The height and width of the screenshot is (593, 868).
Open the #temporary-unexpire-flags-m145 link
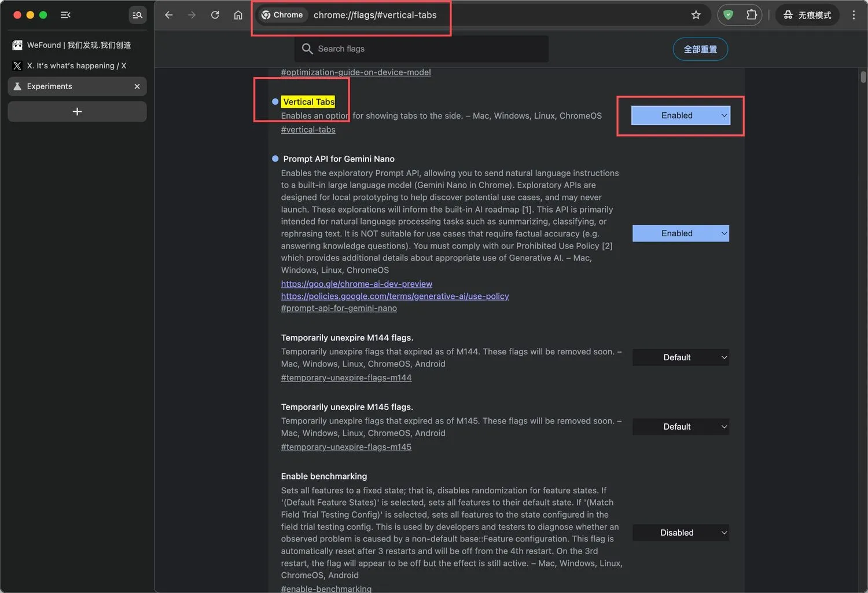pos(347,447)
